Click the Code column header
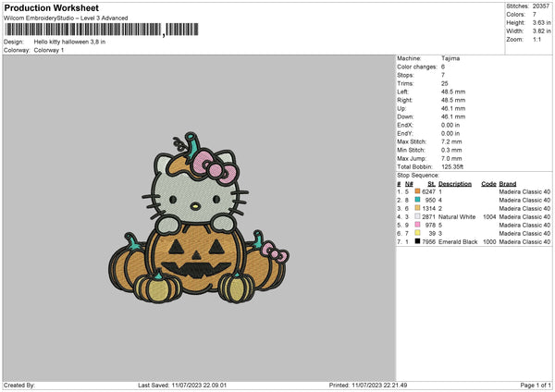555x392 pixels. pos(488,183)
